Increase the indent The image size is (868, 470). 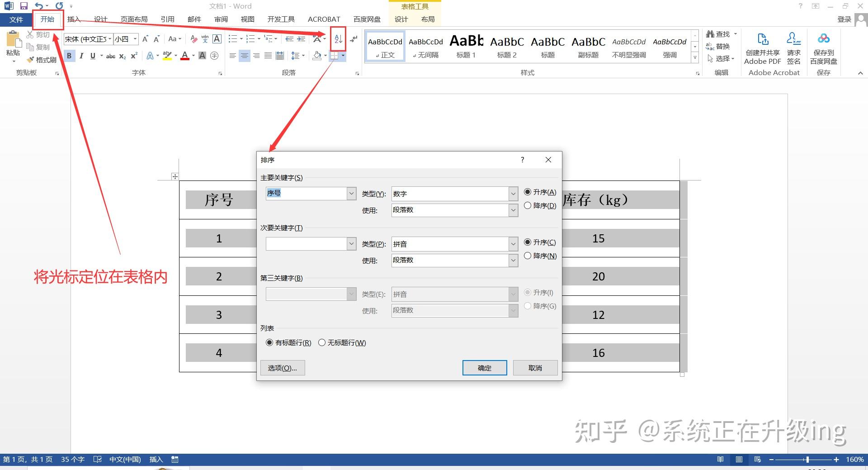click(301, 39)
